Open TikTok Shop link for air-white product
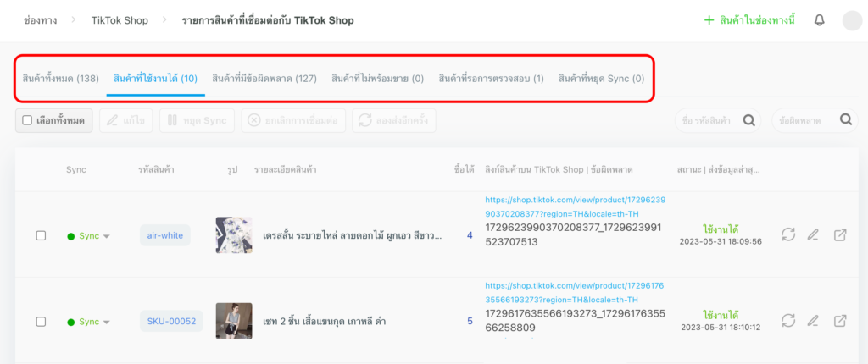This screenshot has width=868, height=364. [575, 207]
